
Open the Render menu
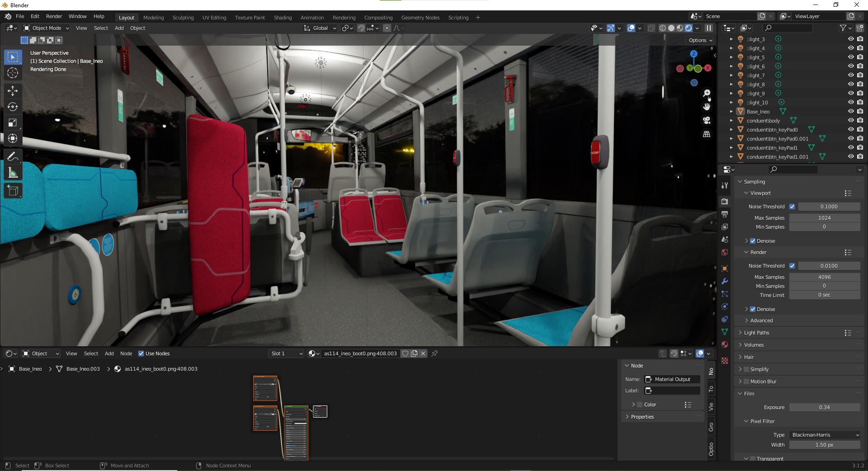point(54,16)
